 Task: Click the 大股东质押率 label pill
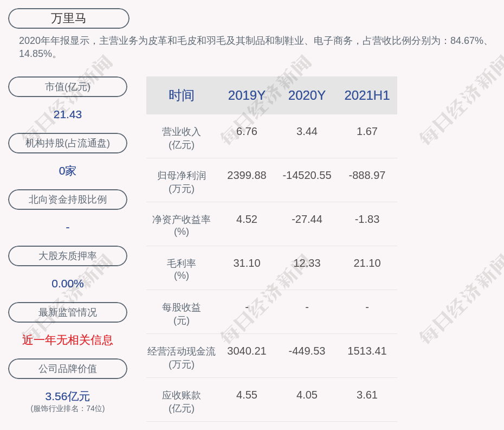pyautogui.click(x=68, y=256)
